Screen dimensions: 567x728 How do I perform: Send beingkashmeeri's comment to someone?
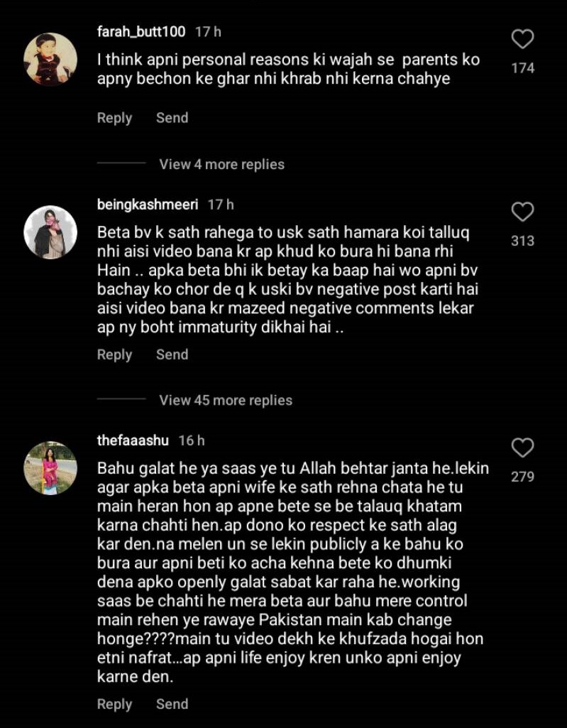coord(172,354)
